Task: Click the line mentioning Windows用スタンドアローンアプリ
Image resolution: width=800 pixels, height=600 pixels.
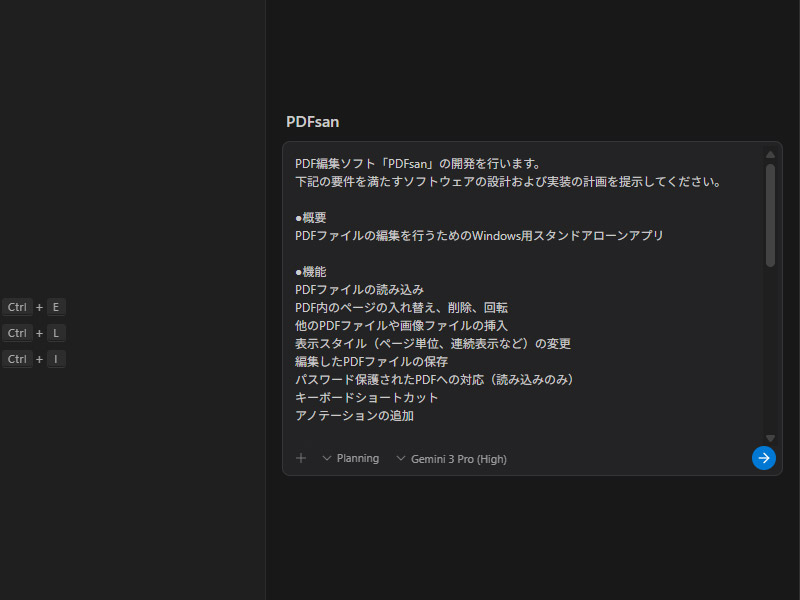Action: coord(479,236)
